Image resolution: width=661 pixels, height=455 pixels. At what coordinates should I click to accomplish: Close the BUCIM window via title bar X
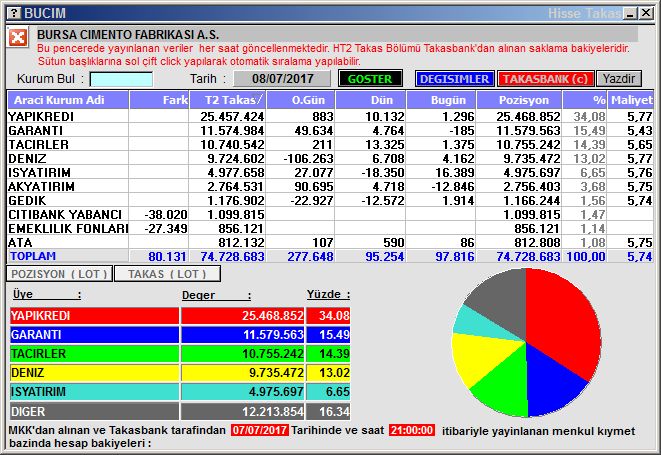646,13
